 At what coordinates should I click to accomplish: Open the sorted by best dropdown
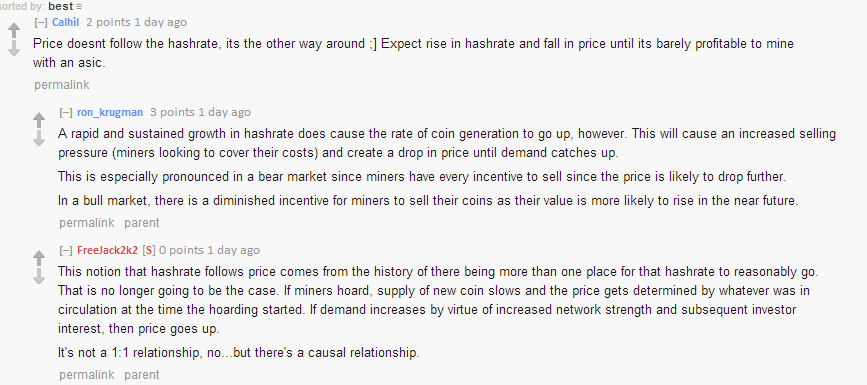(x=61, y=7)
